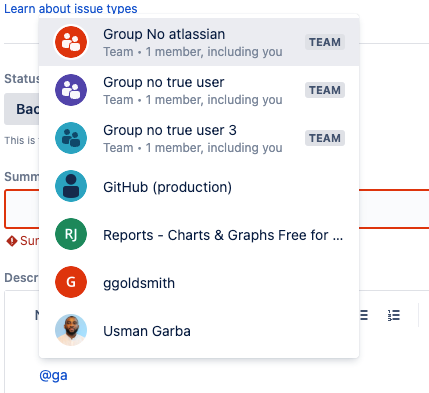429x393 pixels.
Task: Open the Status dropdown button
Action: pos(22,109)
